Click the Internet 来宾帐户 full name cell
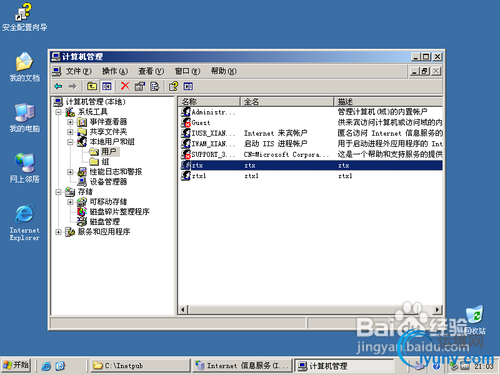500x375 pixels. pyautogui.click(x=276, y=133)
